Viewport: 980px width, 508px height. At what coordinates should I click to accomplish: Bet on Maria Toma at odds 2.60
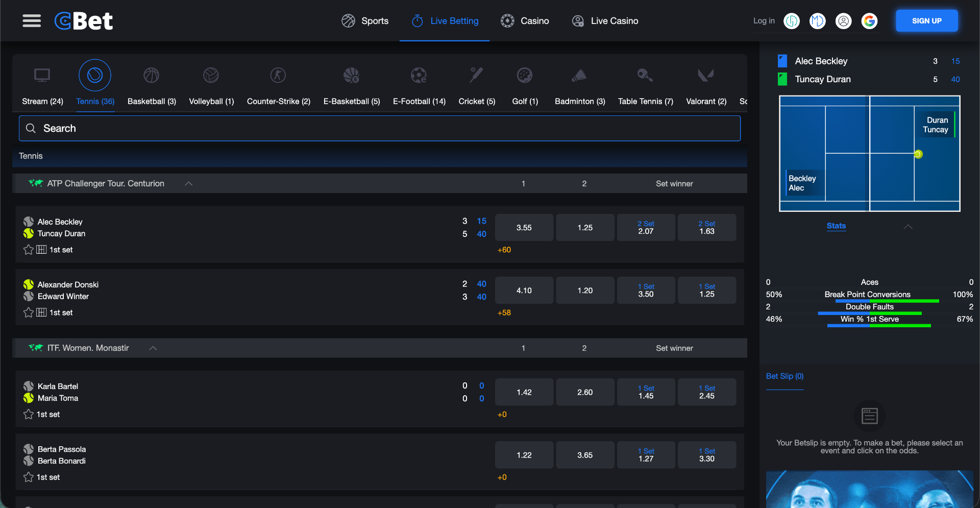(585, 392)
